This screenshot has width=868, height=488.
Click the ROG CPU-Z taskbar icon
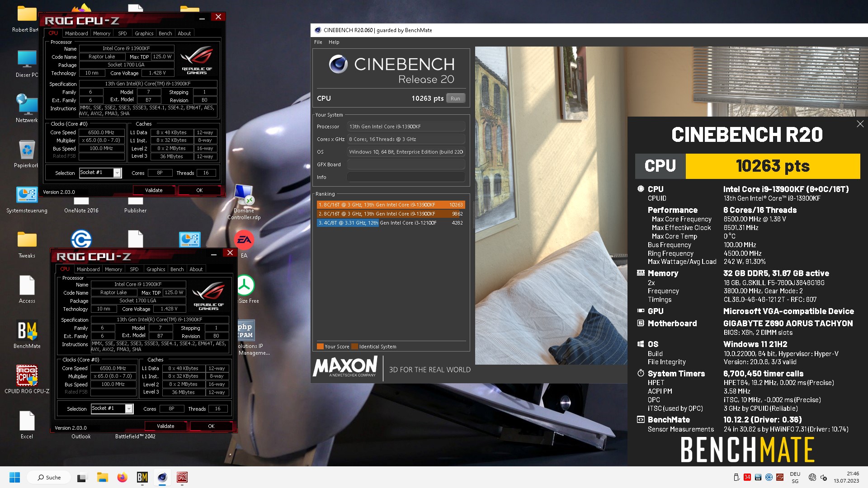[x=182, y=477]
